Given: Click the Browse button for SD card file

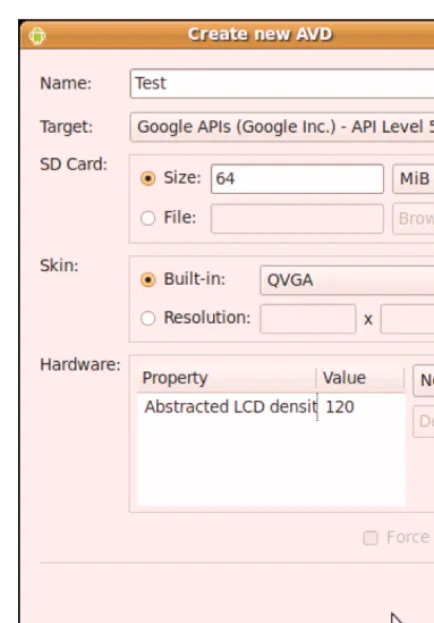Looking at the screenshot, I should coord(413,219).
